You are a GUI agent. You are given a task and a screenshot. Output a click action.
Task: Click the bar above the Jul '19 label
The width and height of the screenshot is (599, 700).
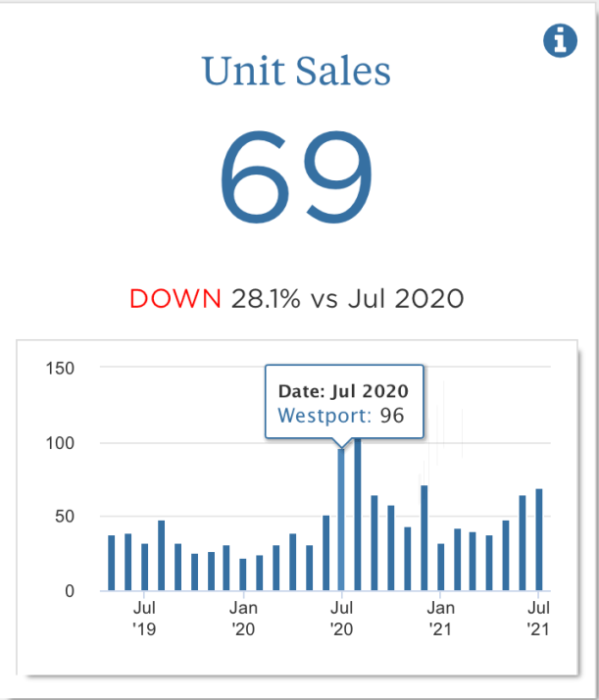[x=145, y=568]
